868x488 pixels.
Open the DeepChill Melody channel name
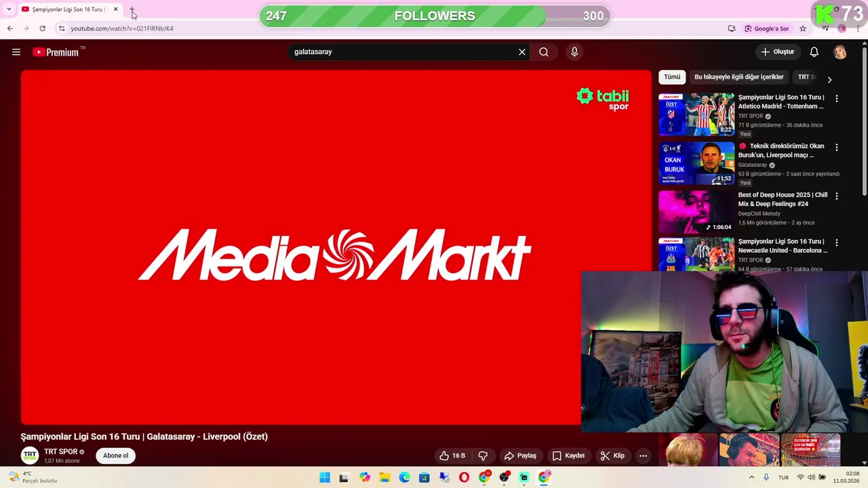point(759,213)
